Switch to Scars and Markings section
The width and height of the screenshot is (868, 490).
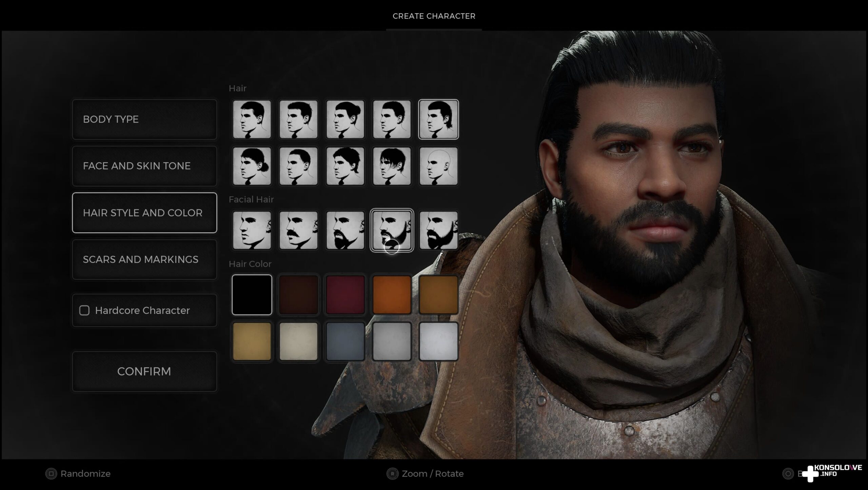[x=144, y=259]
